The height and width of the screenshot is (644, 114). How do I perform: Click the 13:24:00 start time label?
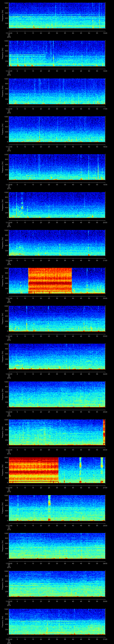tap(9, 412)
